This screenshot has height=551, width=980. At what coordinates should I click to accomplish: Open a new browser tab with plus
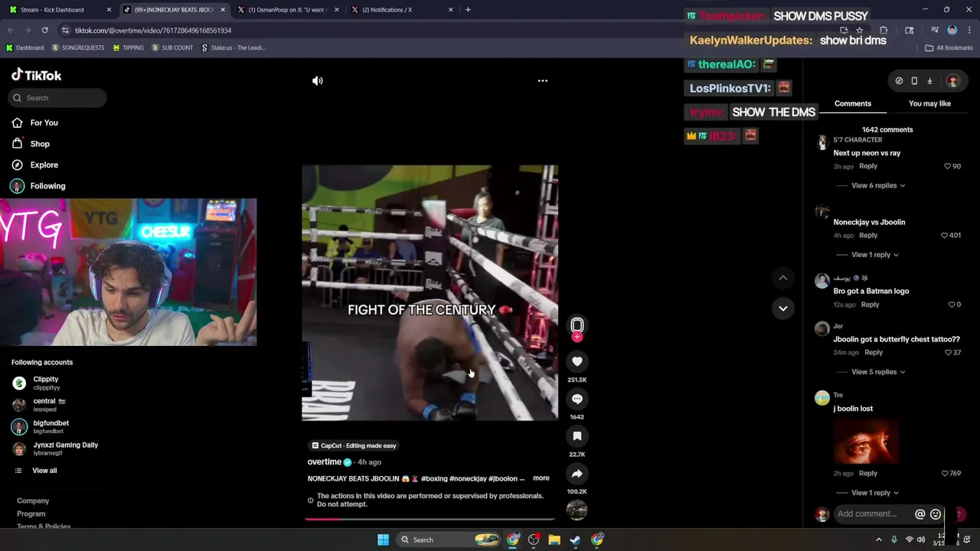point(468,10)
